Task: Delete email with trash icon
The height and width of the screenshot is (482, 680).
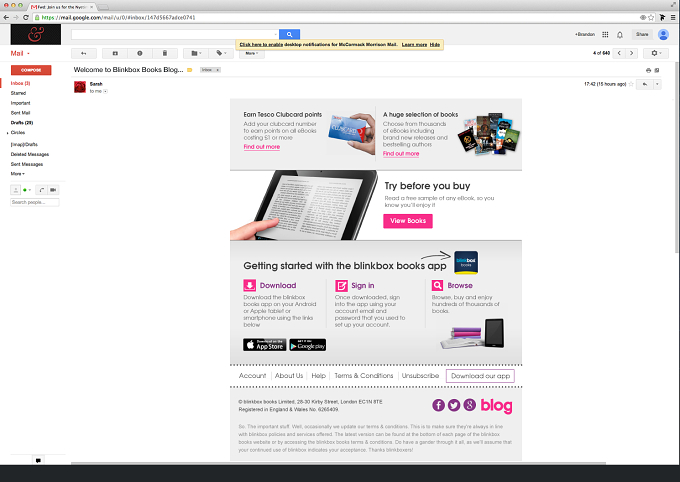Action: coord(165,53)
